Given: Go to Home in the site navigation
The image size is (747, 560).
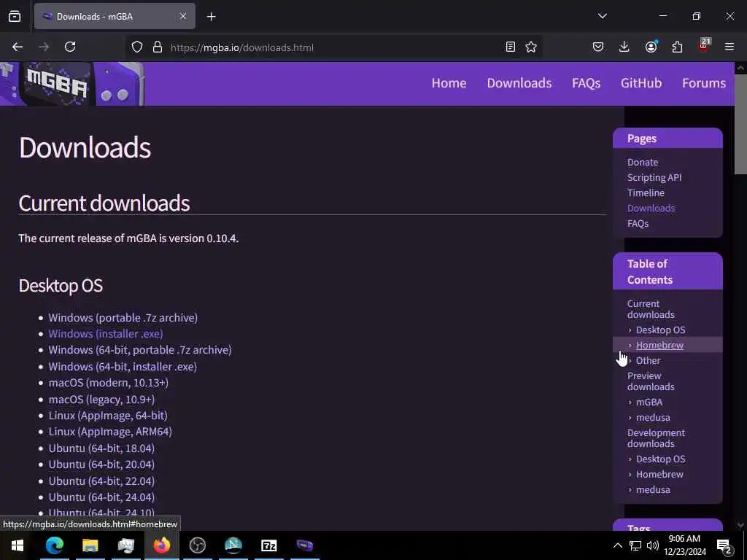Looking at the screenshot, I should click(x=449, y=83).
